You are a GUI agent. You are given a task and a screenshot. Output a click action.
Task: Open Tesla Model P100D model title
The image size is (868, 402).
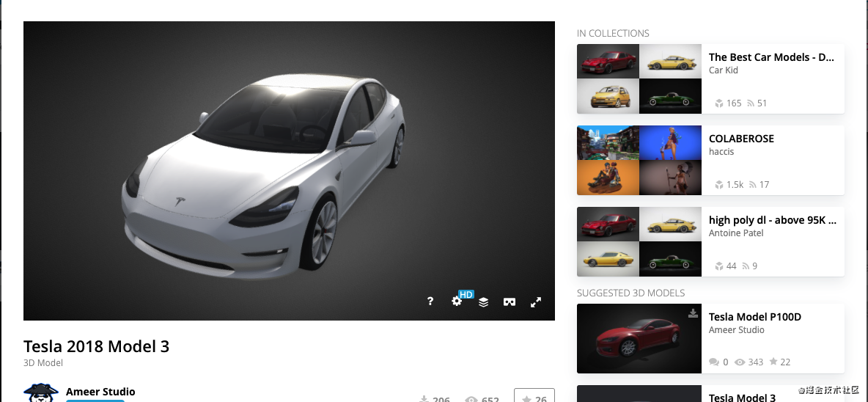[754, 317]
